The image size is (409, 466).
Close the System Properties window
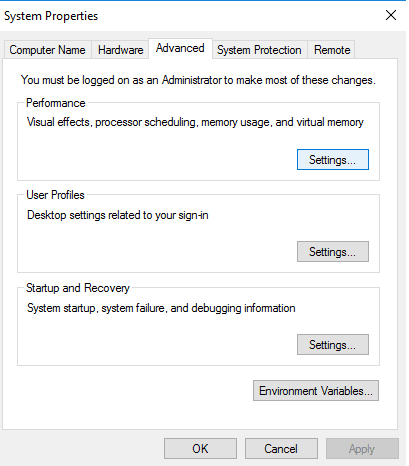click(391, 15)
